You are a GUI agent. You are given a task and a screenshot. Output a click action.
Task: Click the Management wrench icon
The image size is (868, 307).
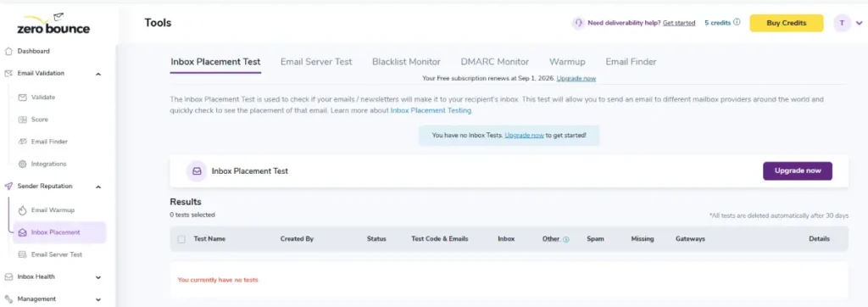point(8,299)
